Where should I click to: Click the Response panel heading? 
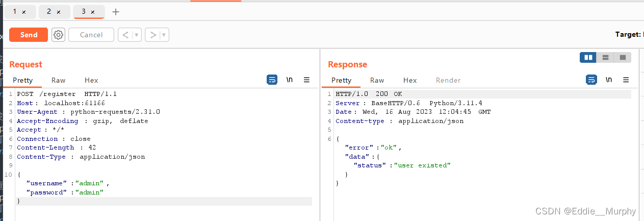click(347, 64)
